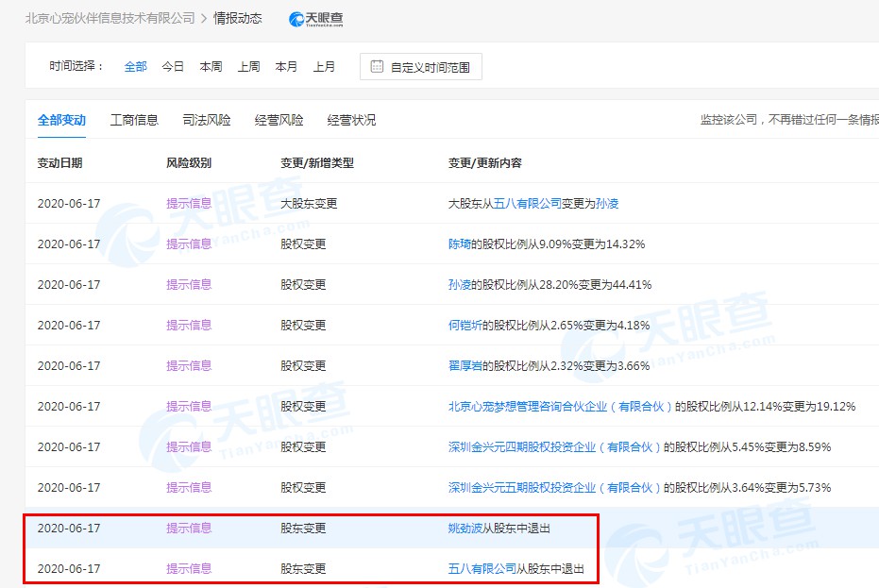Click 变更/新增类型 column header
This screenshot has width=879, height=588.
[x=317, y=163]
